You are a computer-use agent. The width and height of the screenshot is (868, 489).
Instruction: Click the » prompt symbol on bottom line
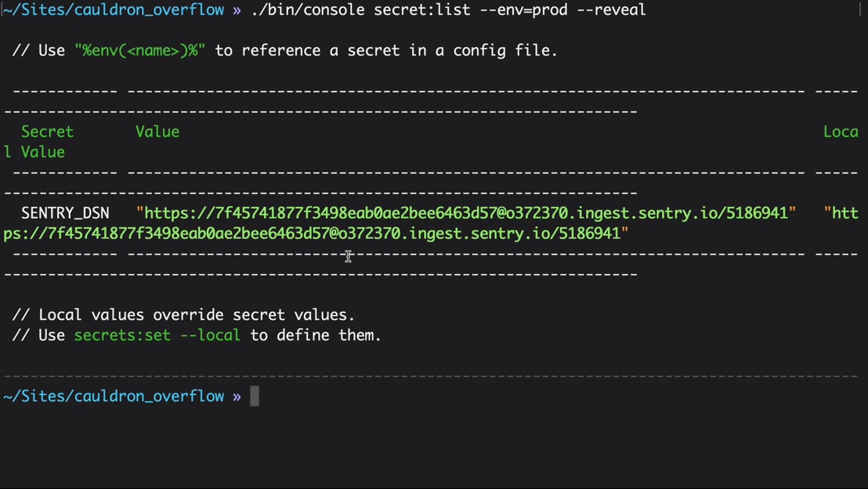tap(237, 397)
